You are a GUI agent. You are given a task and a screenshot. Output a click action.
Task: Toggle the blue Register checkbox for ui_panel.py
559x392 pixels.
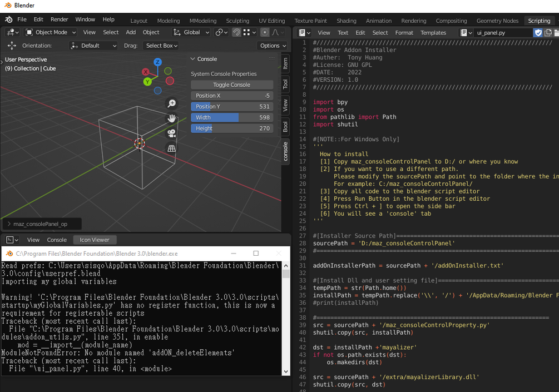coord(539,32)
